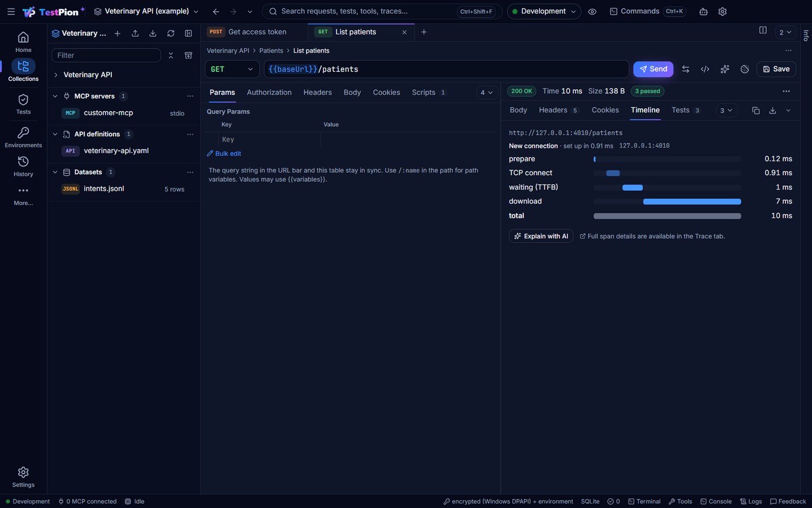Toggle split view layout icon
The width and height of the screenshot is (812, 508).
[x=763, y=30]
